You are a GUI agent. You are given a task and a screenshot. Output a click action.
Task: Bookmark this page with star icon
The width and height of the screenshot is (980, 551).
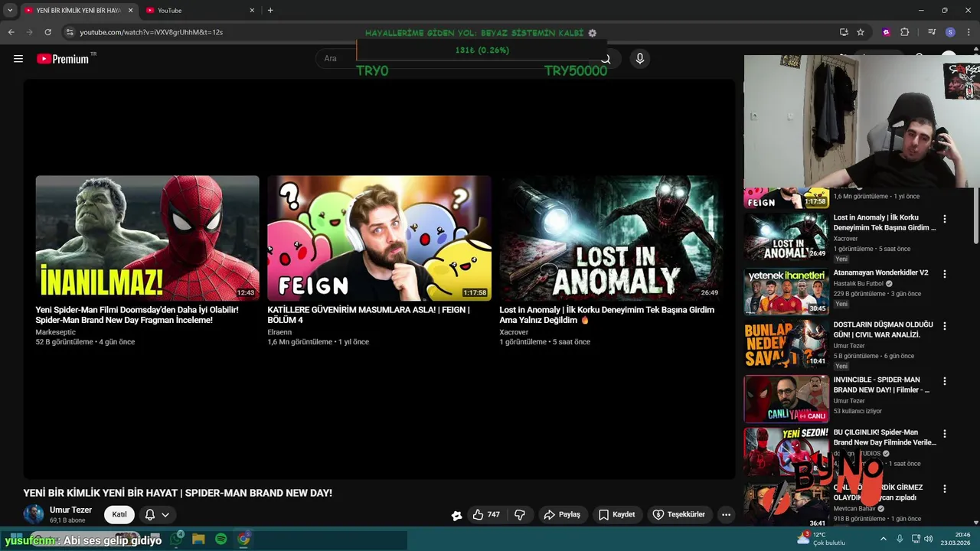coord(861,32)
